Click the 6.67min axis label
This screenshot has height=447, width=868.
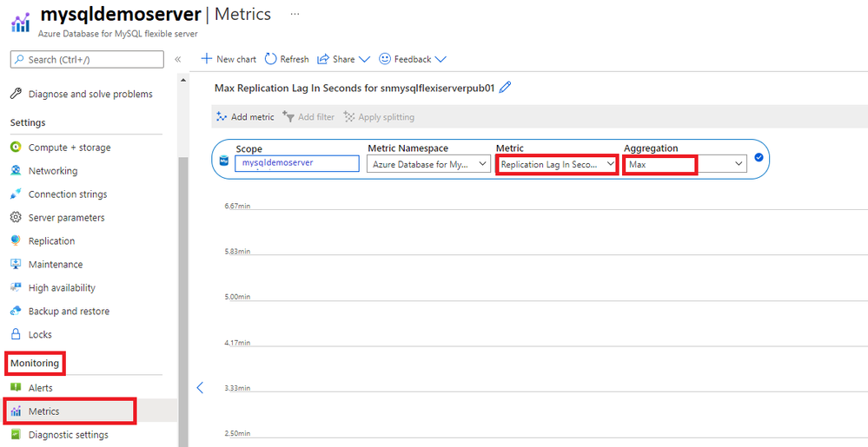point(237,206)
